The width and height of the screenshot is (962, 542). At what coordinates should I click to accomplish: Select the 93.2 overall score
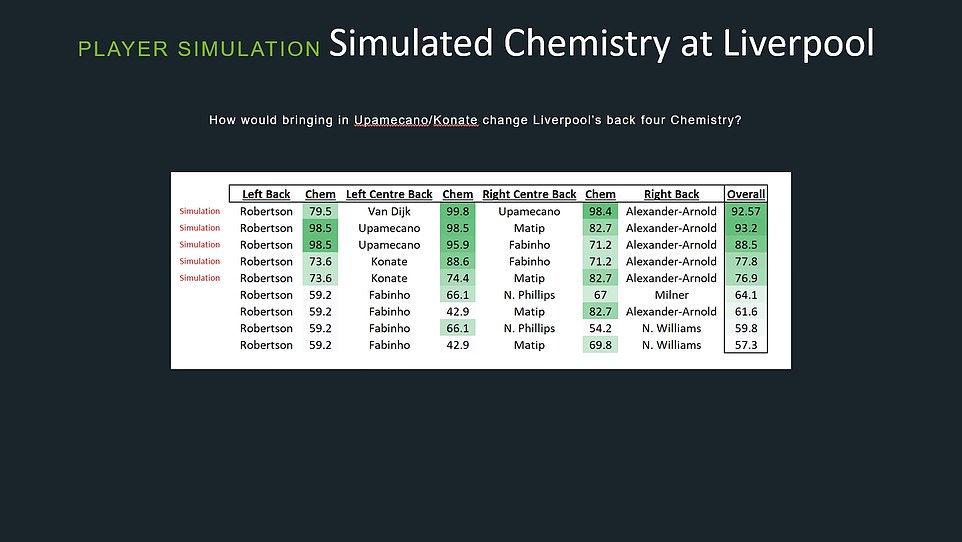coord(746,228)
